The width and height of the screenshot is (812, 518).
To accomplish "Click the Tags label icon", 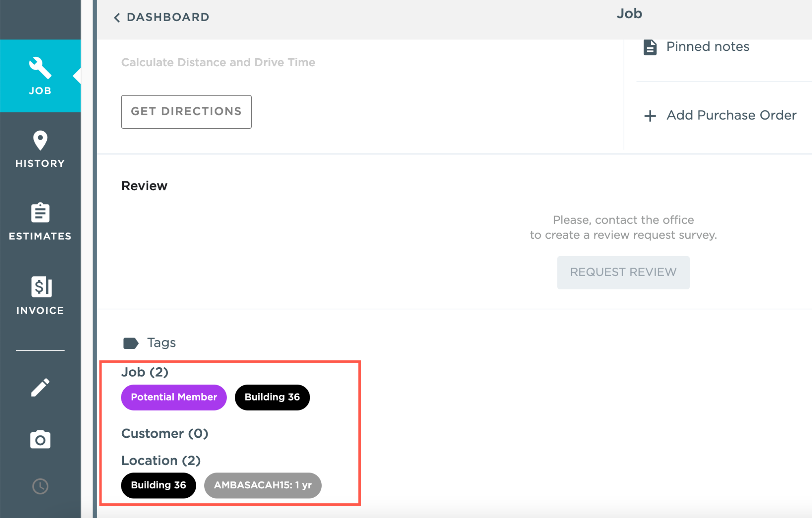I will [130, 343].
